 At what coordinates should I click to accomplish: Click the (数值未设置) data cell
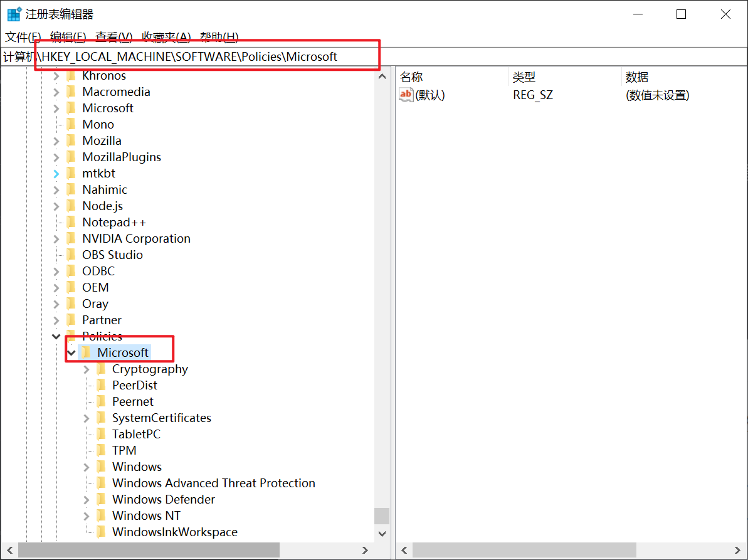point(657,95)
